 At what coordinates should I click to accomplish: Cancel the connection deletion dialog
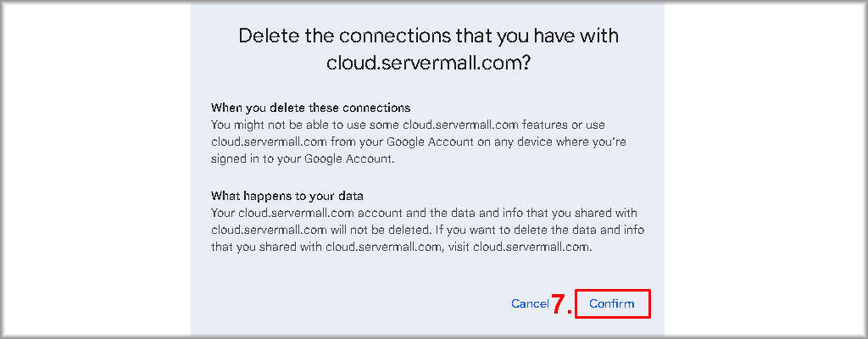click(x=530, y=303)
